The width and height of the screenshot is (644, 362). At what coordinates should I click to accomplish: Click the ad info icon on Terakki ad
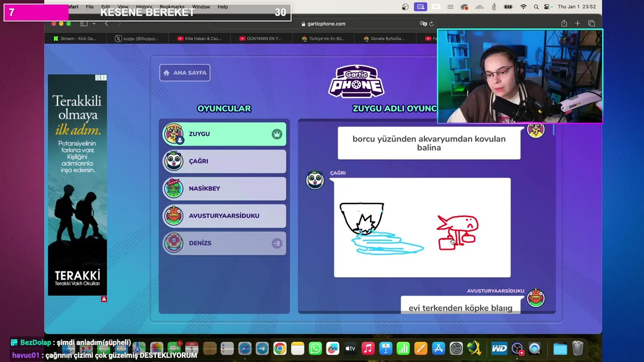point(98,77)
